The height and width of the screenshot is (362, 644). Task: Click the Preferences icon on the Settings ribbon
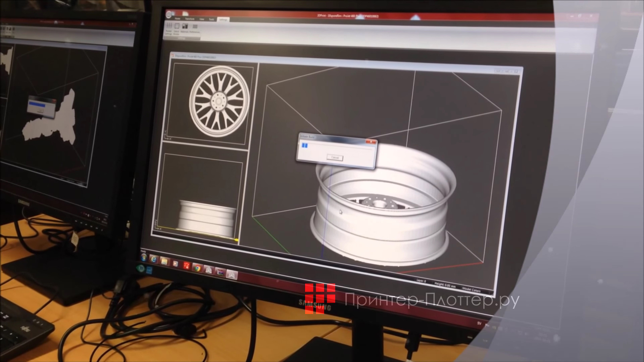(195, 27)
